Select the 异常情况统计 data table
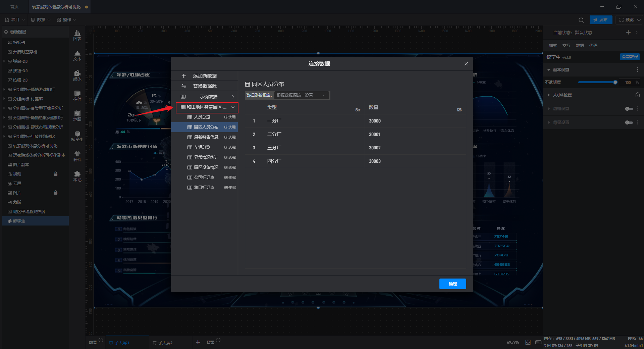 pos(205,157)
